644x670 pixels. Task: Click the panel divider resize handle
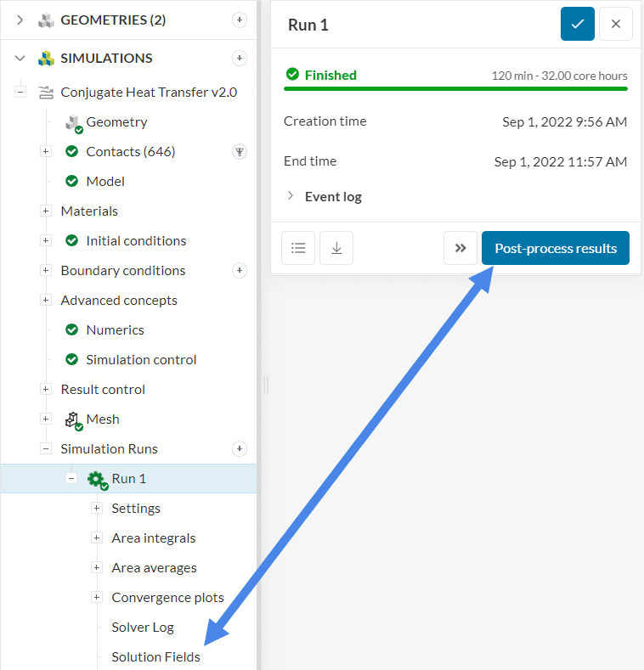pyautogui.click(x=265, y=385)
